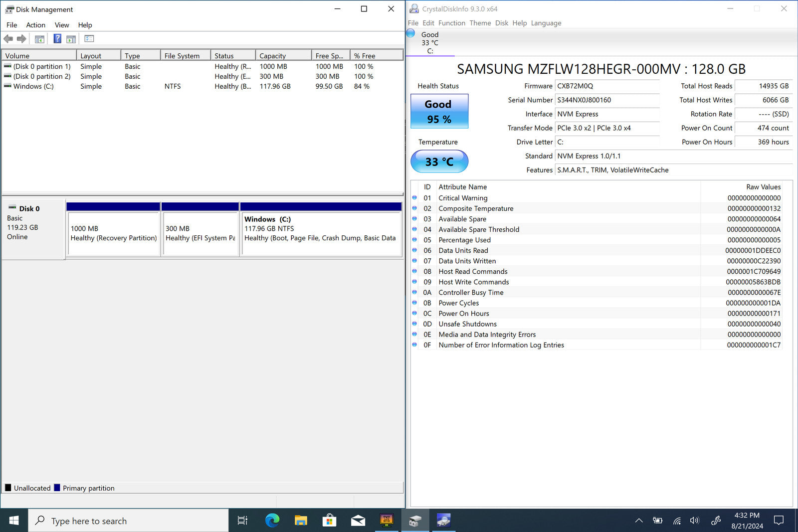Open CrystalDiskInfo from the taskbar

click(x=443, y=521)
